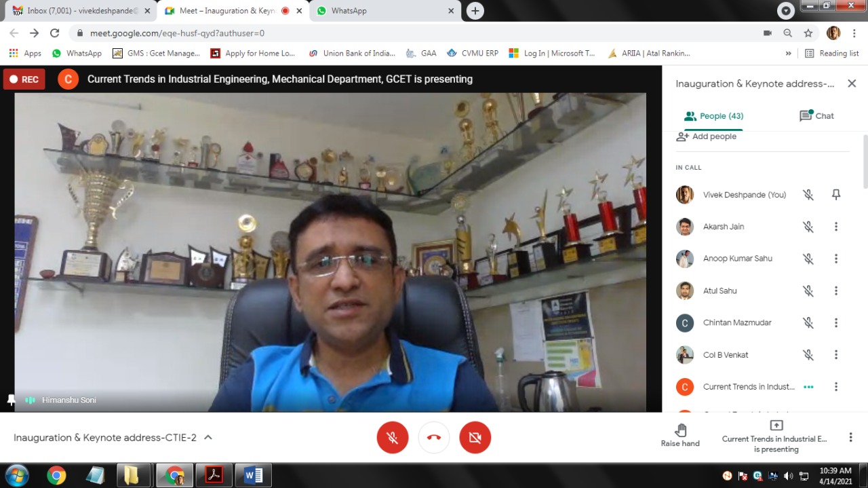Open Microsoft Word from the taskbar
This screenshot has width=868, height=488.
253,475
